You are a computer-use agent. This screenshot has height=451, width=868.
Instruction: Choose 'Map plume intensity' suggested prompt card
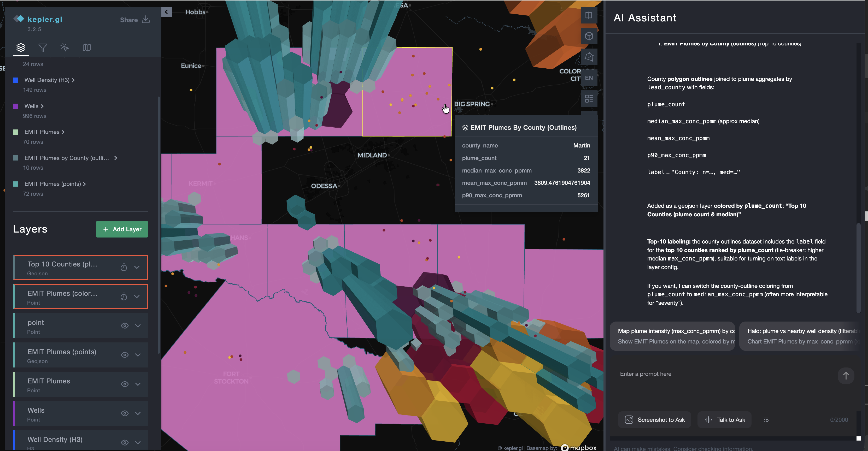[672, 336]
